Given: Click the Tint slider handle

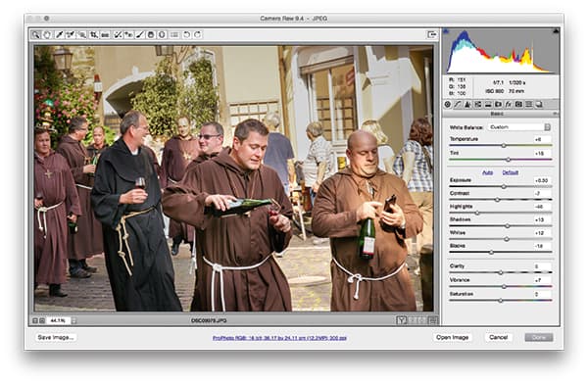Looking at the screenshot, I should (508, 160).
